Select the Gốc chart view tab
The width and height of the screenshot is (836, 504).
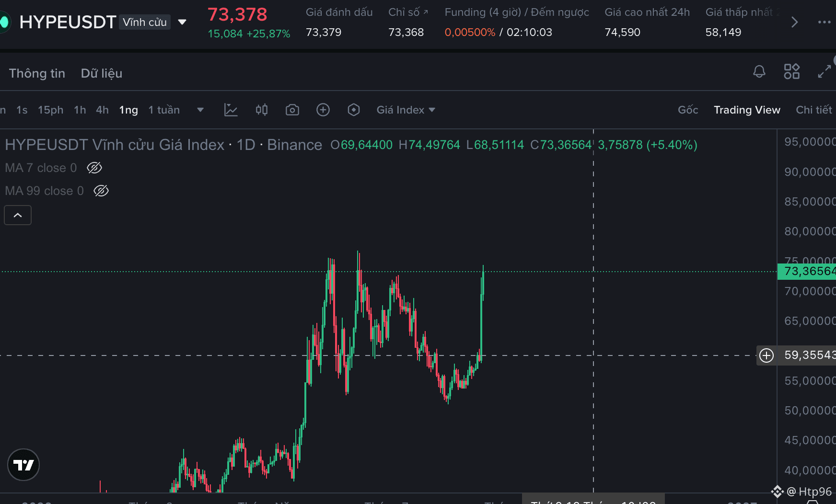pos(688,110)
